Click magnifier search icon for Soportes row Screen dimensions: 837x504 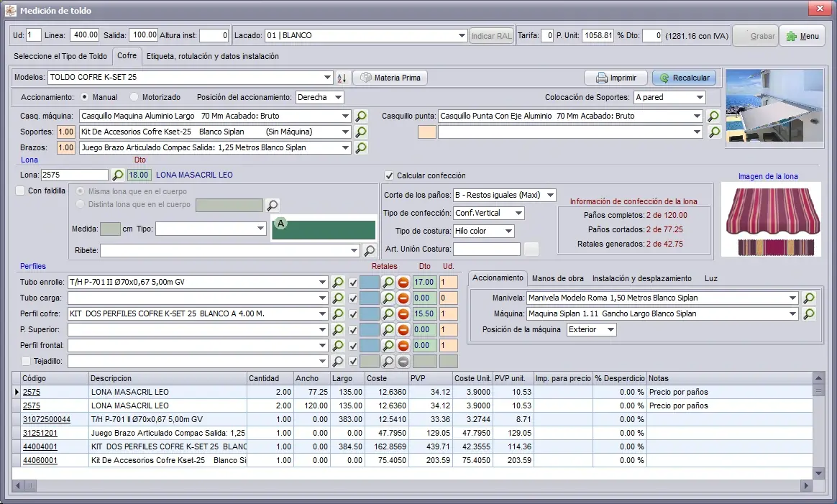click(x=361, y=132)
